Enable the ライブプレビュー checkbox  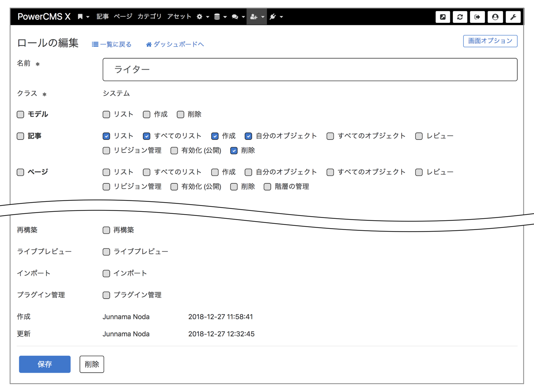(x=106, y=252)
